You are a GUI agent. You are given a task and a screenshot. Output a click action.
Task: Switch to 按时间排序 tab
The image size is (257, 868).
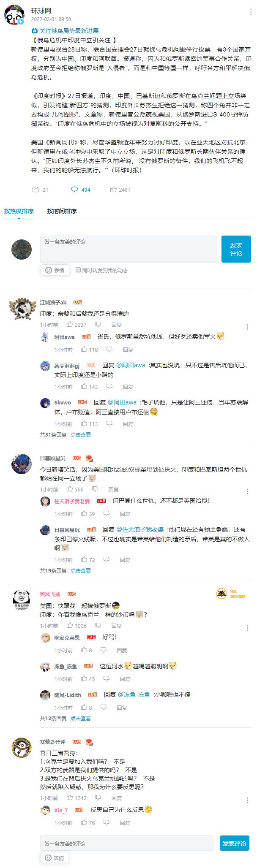tap(62, 211)
